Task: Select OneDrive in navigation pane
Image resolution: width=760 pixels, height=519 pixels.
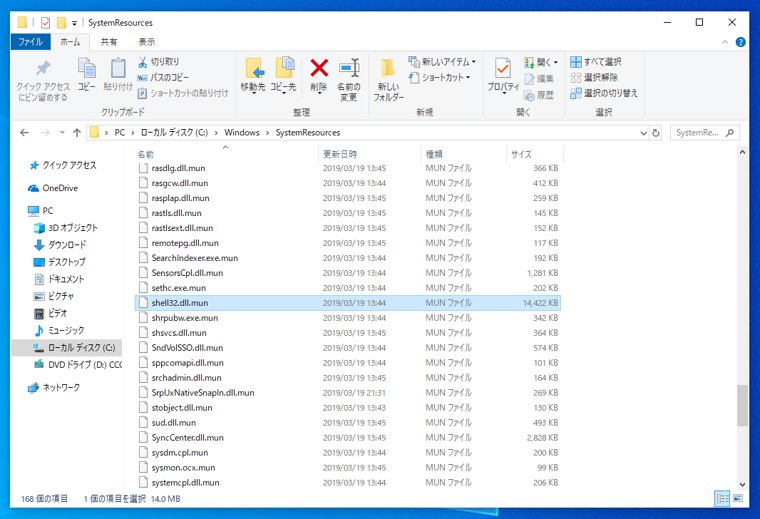Action: click(53, 188)
